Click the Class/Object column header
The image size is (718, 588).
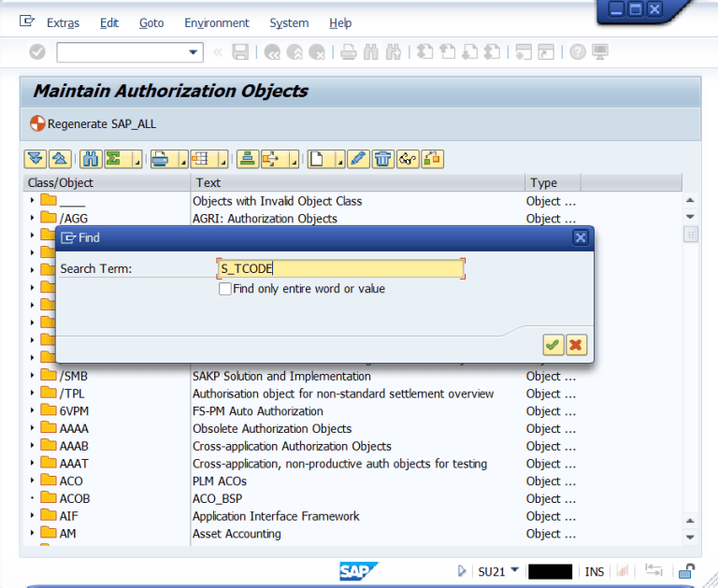(108, 182)
